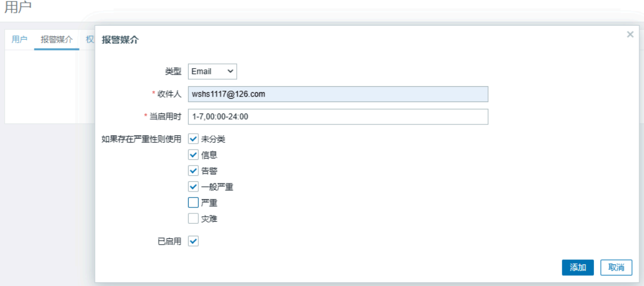Screen dimensions: 644x286
Task: Click the 取消 button
Action: tap(616, 267)
